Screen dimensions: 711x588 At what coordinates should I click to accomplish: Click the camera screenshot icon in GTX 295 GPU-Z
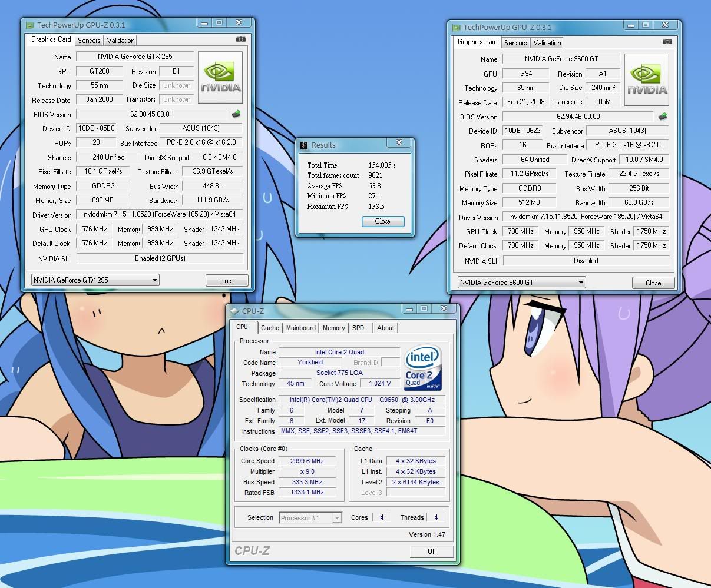(241, 39)
